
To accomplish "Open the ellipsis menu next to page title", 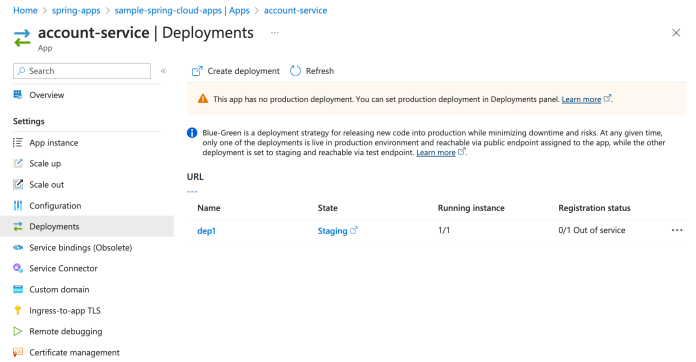I will coord(275,32).
